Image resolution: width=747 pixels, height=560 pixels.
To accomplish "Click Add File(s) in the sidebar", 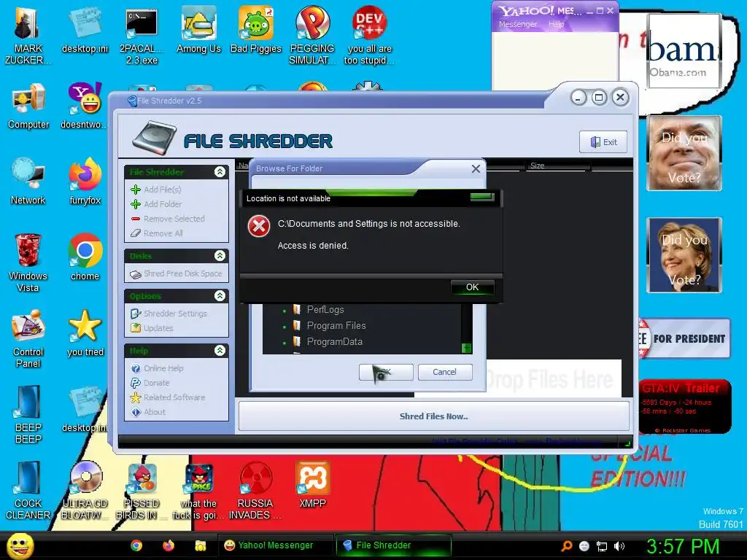I will (x=156, y=190).
